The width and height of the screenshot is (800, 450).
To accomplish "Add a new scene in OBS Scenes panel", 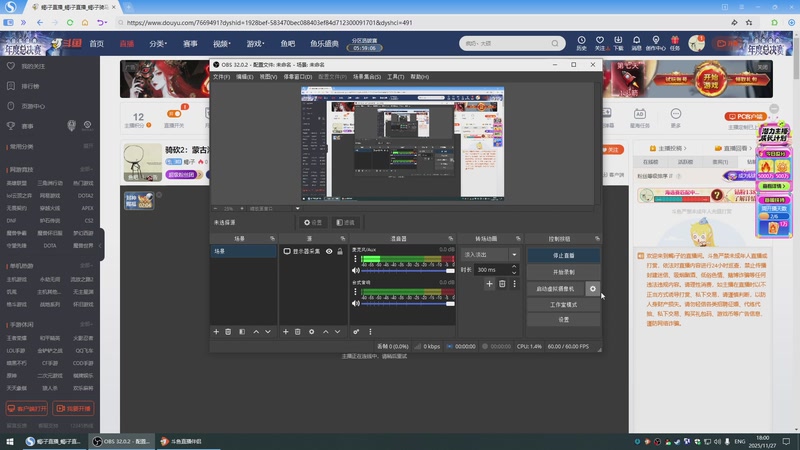I will 216,332.
